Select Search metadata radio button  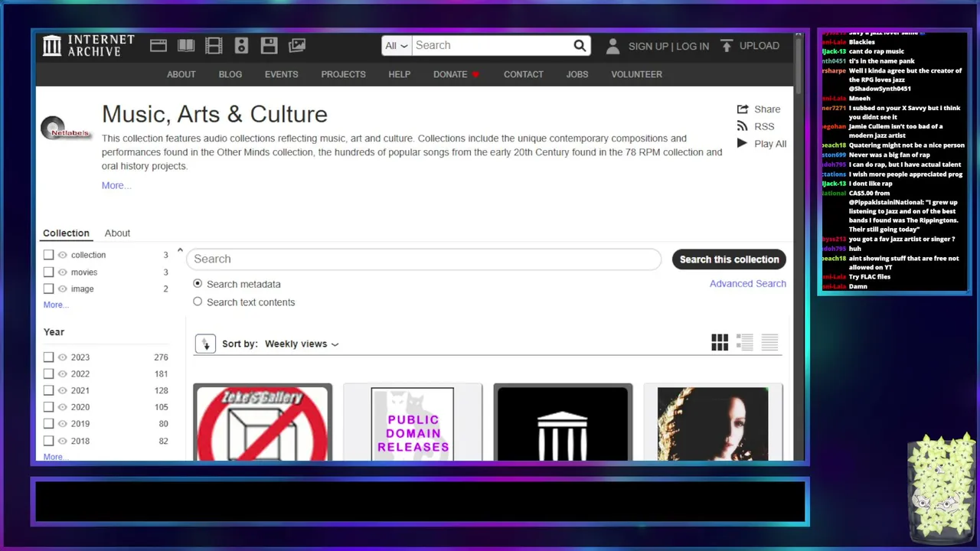(x=198, y=283)
